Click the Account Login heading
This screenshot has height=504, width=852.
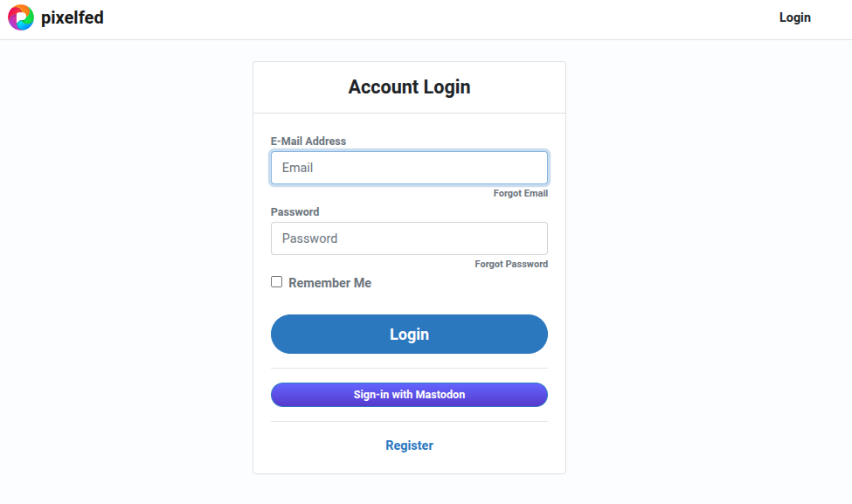click(x=409, y=87)
